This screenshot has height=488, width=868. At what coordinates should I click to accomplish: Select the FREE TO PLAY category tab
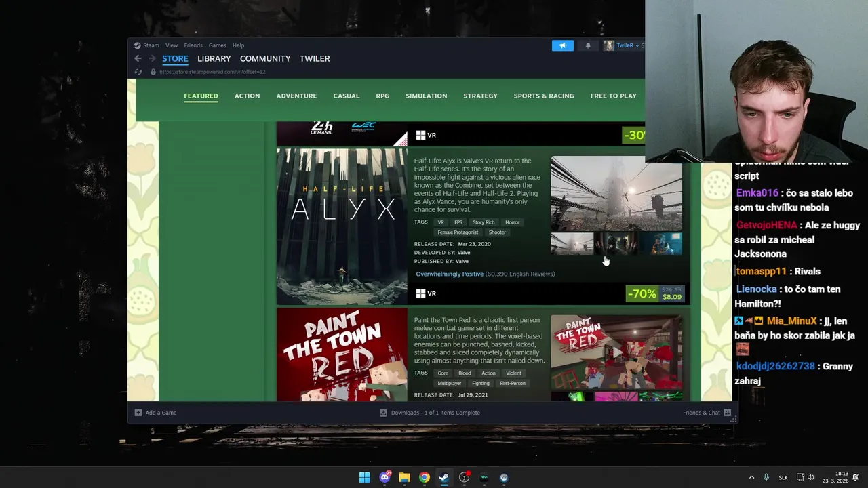click(613, 96)
